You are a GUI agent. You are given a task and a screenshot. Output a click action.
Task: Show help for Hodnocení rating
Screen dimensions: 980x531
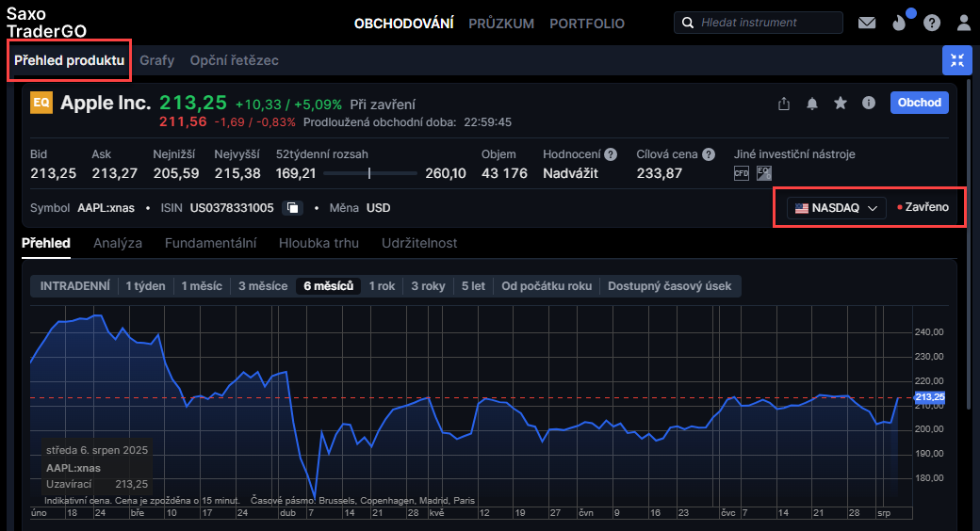tap(611, 154)
